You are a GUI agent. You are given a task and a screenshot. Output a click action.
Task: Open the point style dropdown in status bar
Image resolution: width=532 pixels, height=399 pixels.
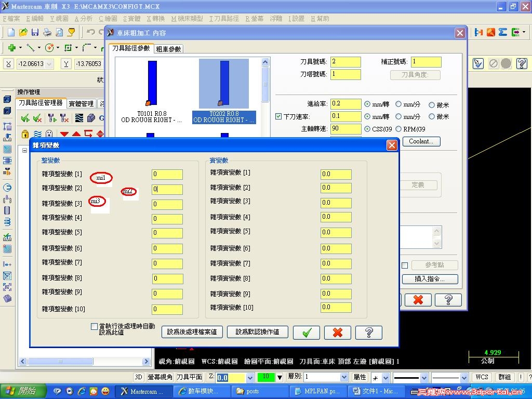[x=386, y=377]
